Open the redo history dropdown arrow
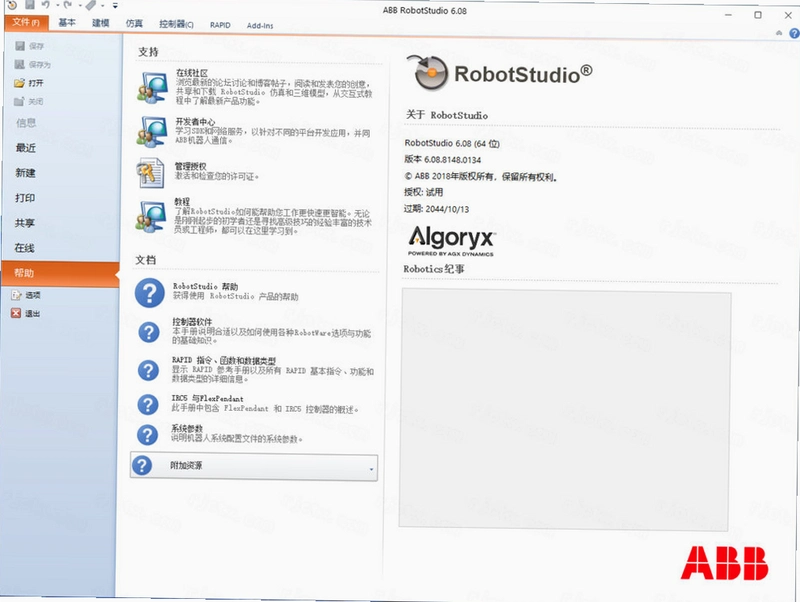Image resolution: width=800 pixels, height=602 pixels. tap(80, 6)
